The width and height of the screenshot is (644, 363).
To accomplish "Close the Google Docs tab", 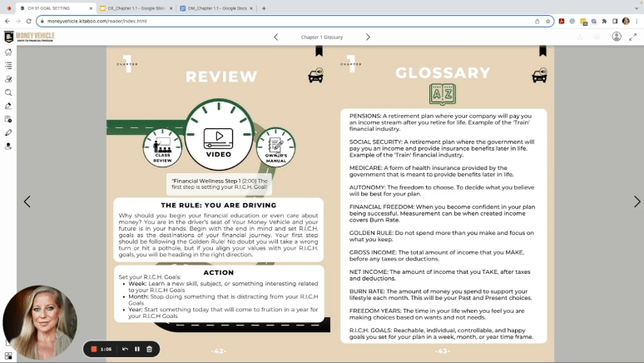I will click(x=251, y=8).
